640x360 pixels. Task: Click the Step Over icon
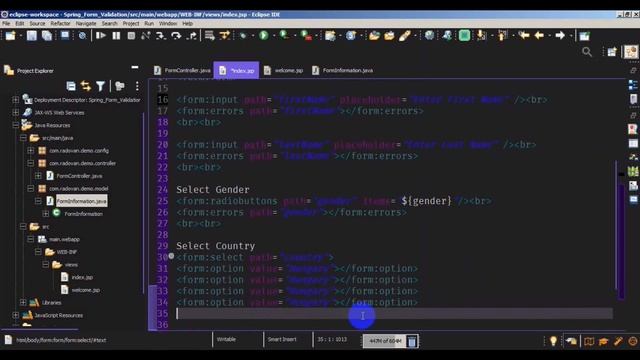176,36
